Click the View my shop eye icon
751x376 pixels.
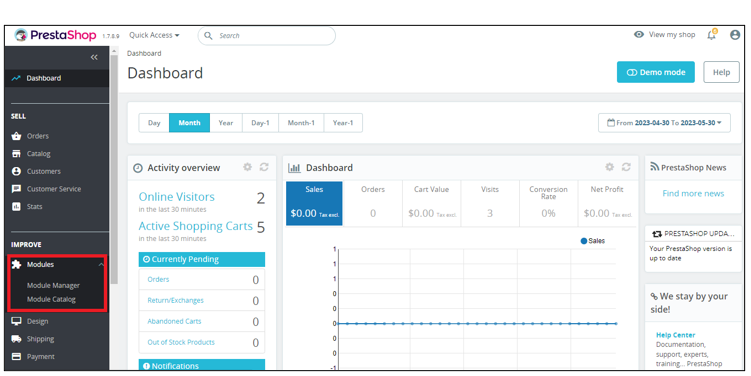point(638,34)
